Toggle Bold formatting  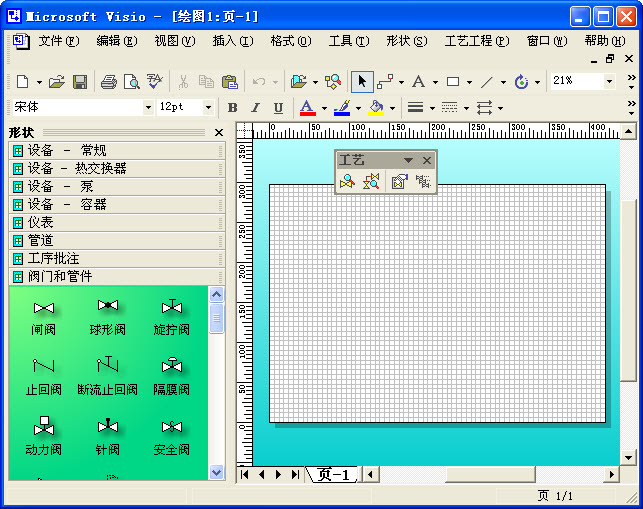click(x=233, y=107)
